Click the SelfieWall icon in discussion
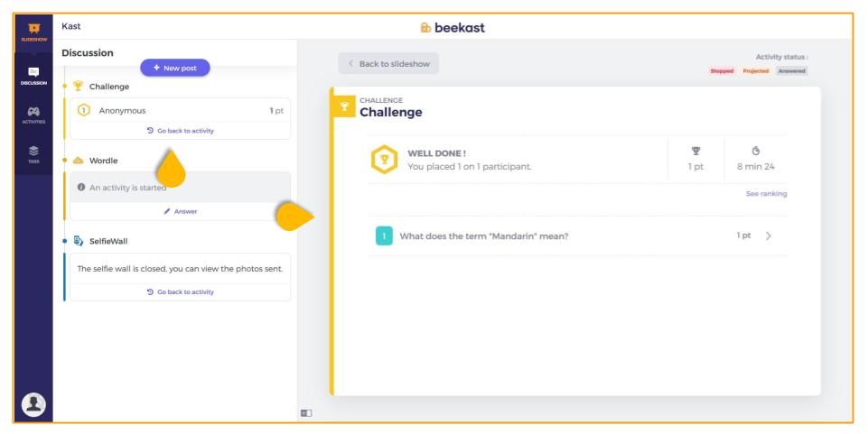Image resolution: width=868 pixels, height=434 pixels. [78, 241]
